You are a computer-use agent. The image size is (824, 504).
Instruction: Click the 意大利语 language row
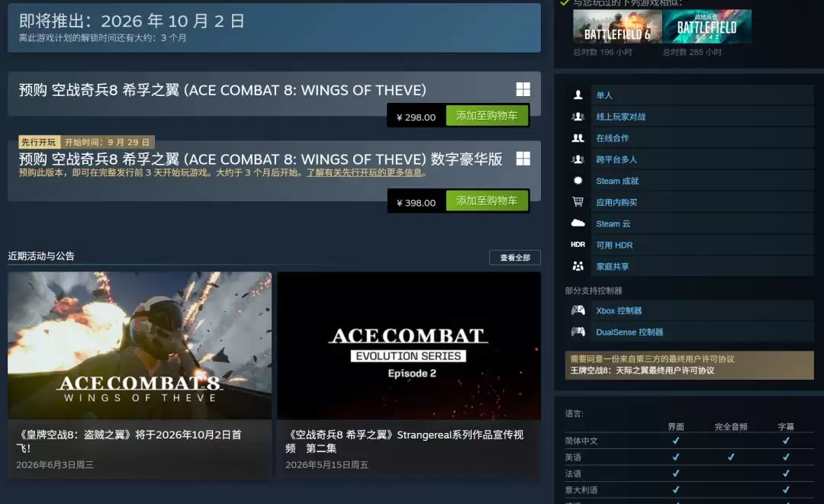coord(689,490)
